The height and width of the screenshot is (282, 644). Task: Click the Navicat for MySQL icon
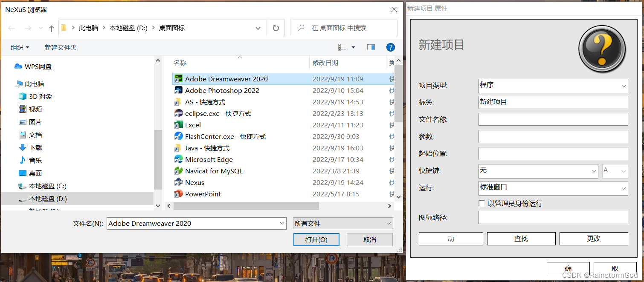pos(179,171)
